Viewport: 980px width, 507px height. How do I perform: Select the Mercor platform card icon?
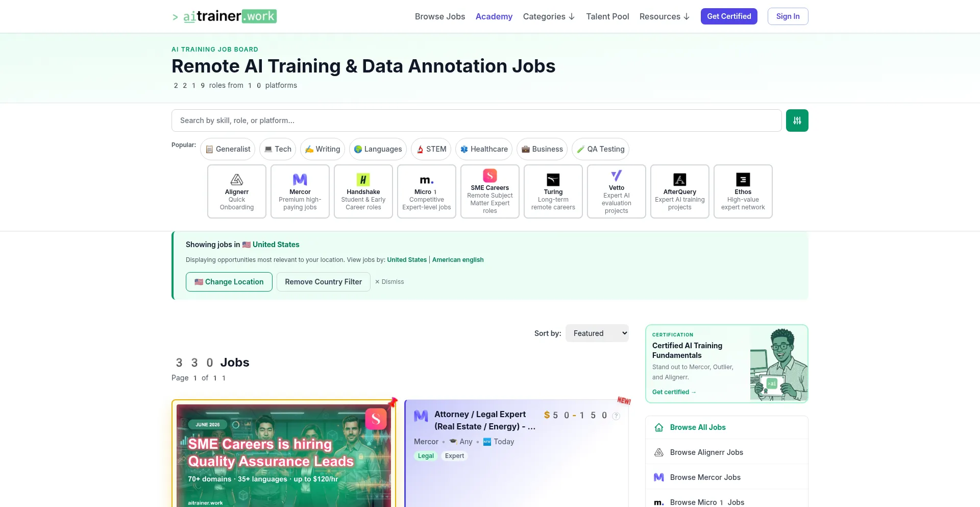(x=300, y=180)
